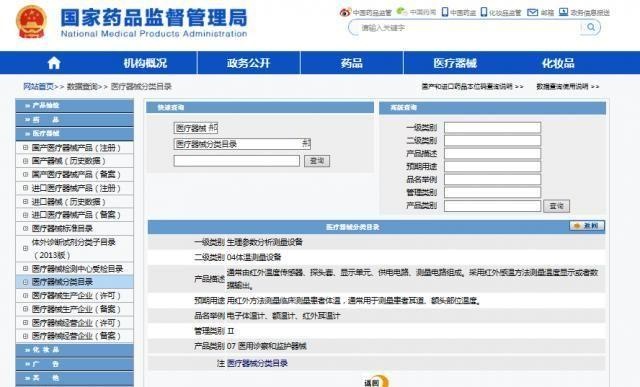640x387 pixels.
Task: Open the WeChat icon link
Action: 402,11
